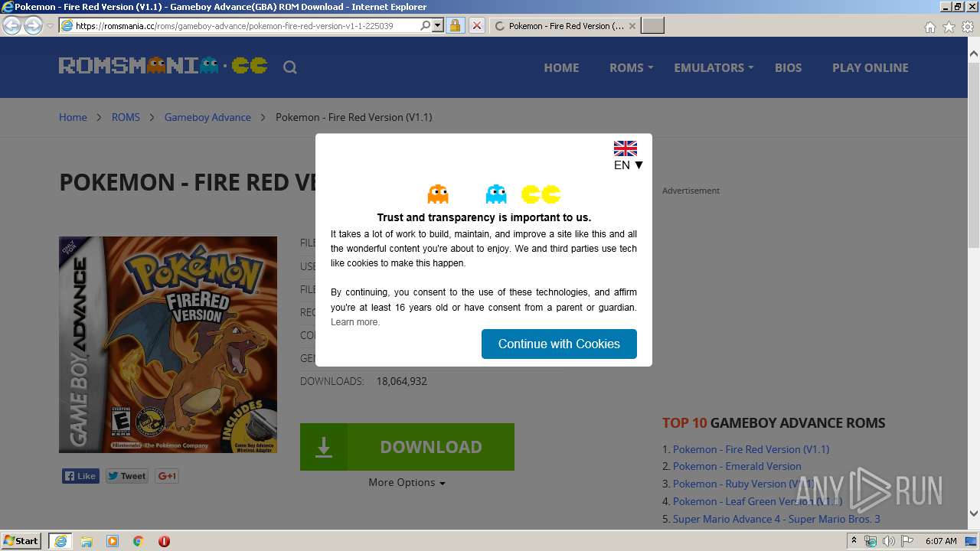
Task: Open the HOME menu item
Action: pos(561,67)
